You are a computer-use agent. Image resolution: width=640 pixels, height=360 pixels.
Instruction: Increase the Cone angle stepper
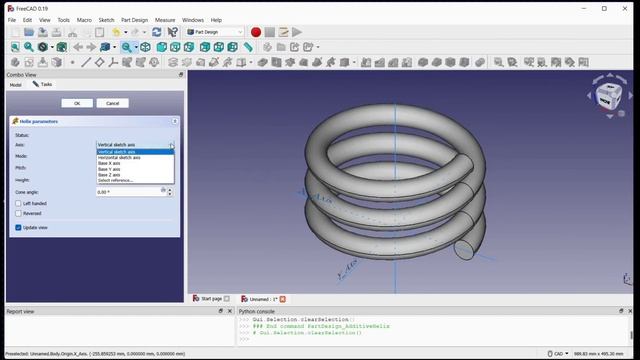tap(170, 190)
